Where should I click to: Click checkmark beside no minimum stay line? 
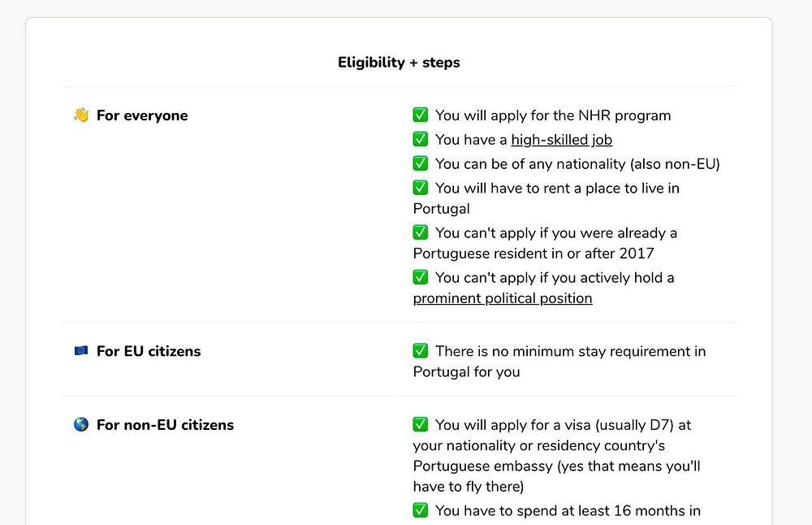click(421, 351)
